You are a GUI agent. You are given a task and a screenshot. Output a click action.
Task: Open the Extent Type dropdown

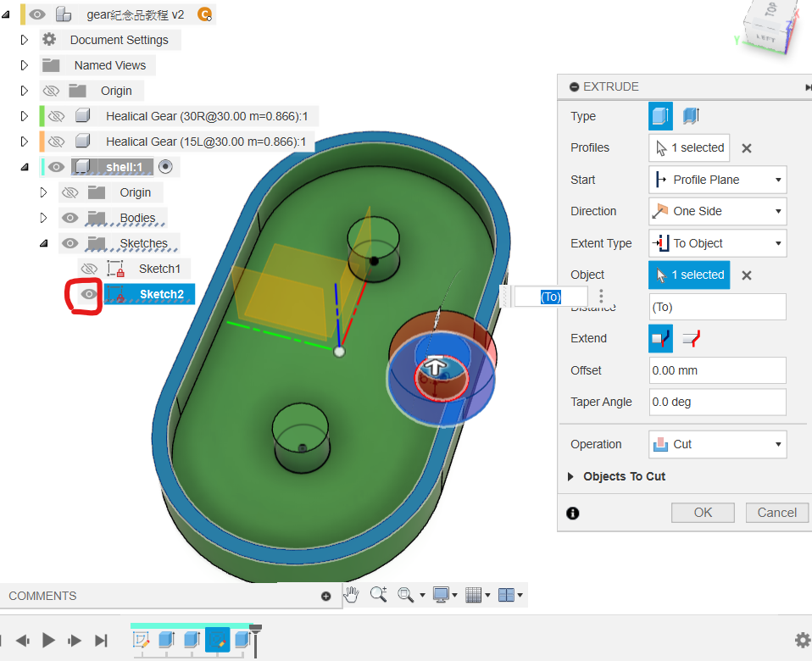click(x=717, y=243)
